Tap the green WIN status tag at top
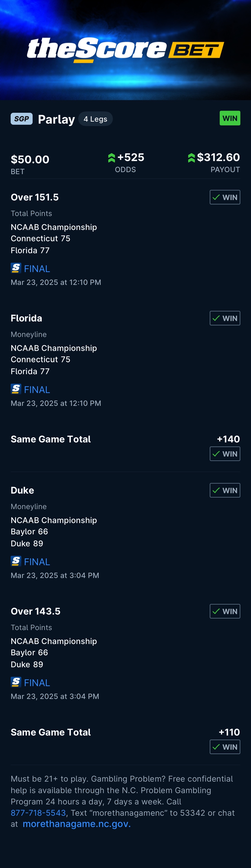The width and height of the screenshot is (251, 868). point(230,118)
